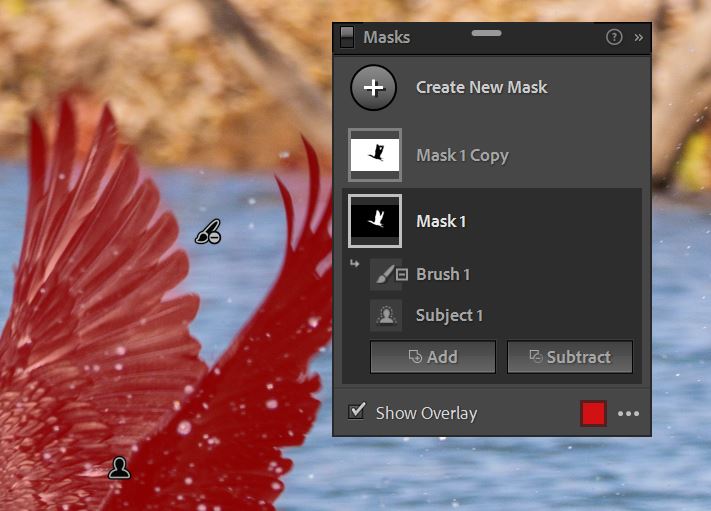Click the Create New Mask plus button
Screen dimensions: 711x511
[373, 87]
